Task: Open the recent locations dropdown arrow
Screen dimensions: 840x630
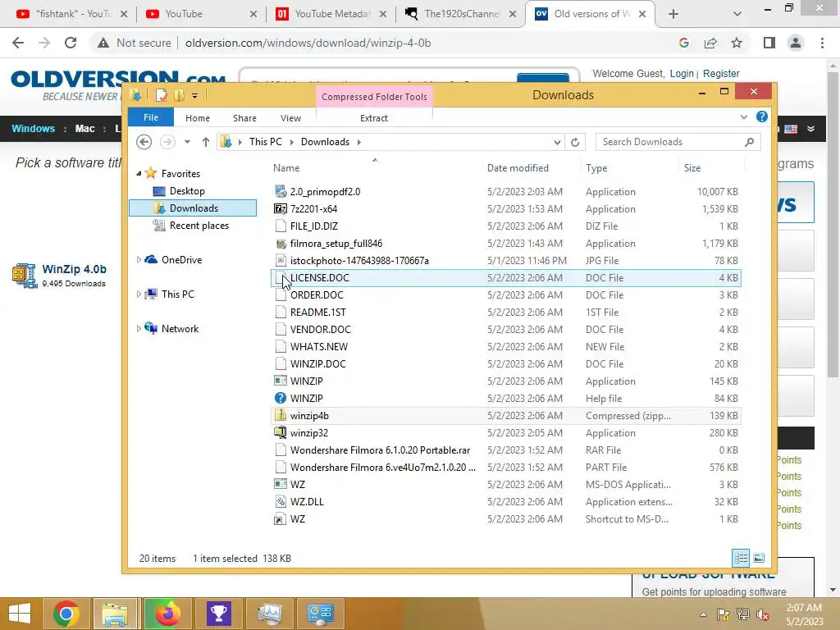Action: (x=187, y=142)
